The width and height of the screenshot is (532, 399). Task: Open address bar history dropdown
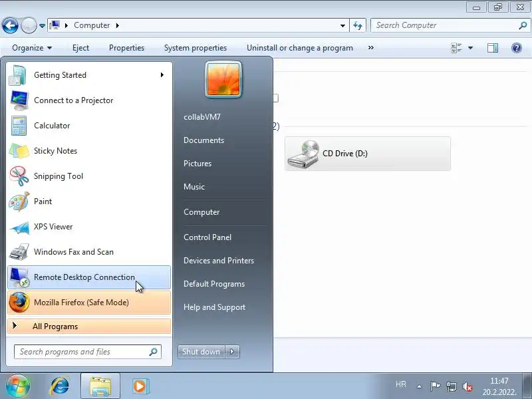pos(342,25)
